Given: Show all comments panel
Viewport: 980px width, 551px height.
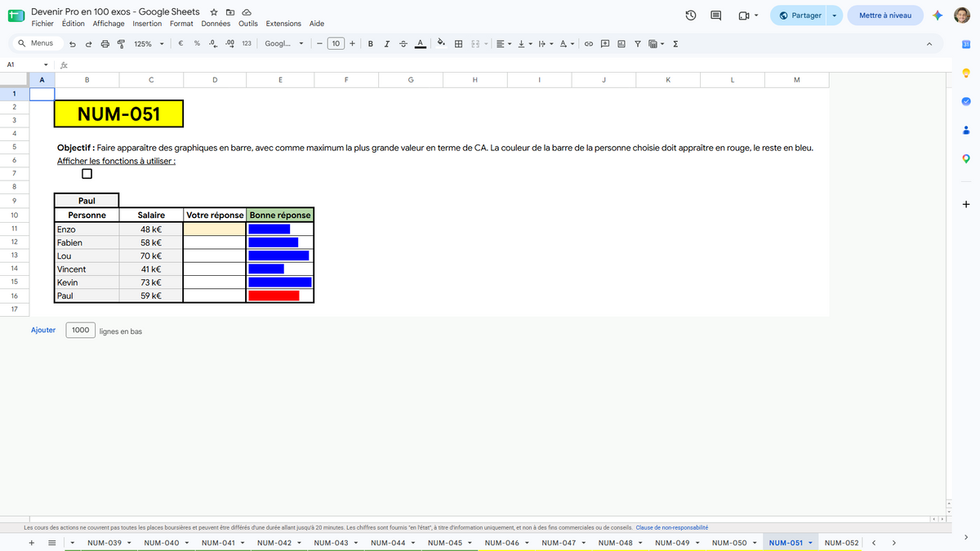Looking at the screenshot, I should 716,16.
